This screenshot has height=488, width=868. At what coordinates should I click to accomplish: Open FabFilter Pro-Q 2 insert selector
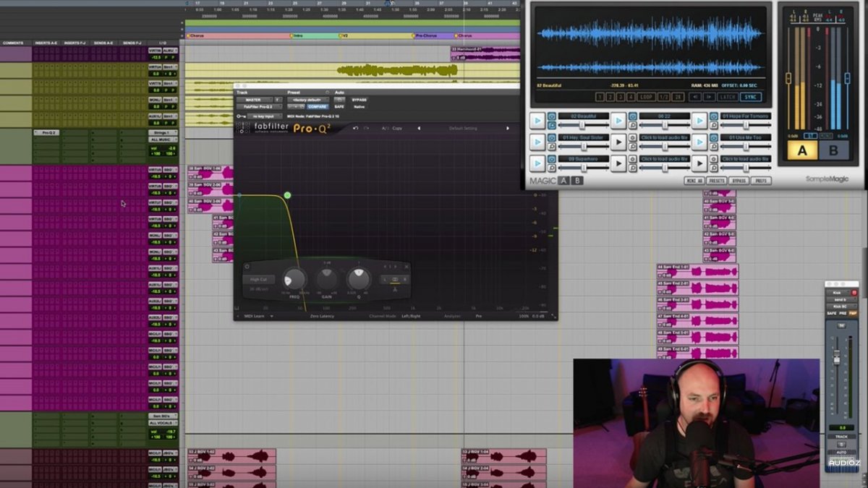259,107
